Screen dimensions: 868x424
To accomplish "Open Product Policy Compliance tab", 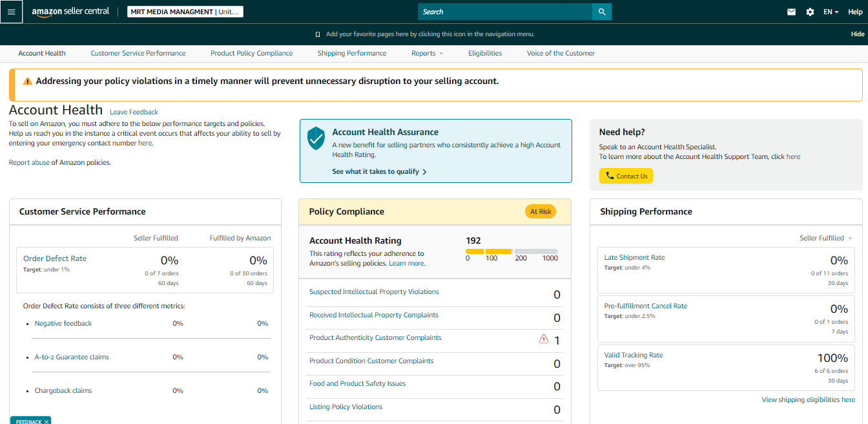I will pyautogui.click(x=251, y=53).
